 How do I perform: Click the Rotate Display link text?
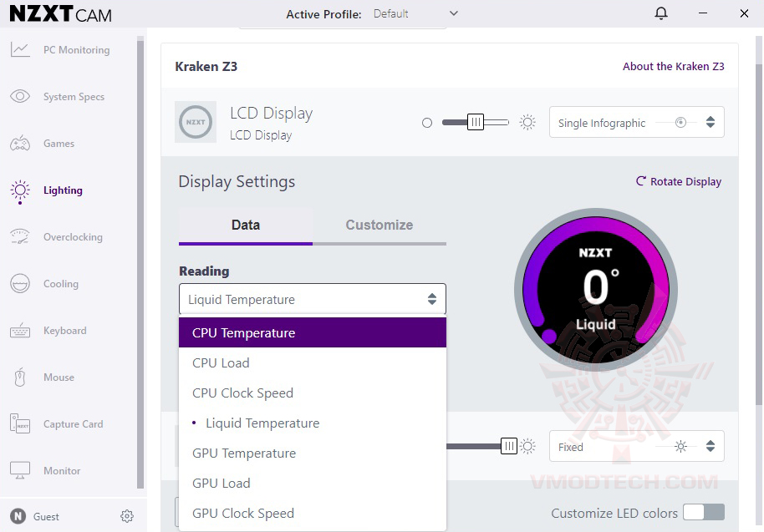click(x=685, y=181)
